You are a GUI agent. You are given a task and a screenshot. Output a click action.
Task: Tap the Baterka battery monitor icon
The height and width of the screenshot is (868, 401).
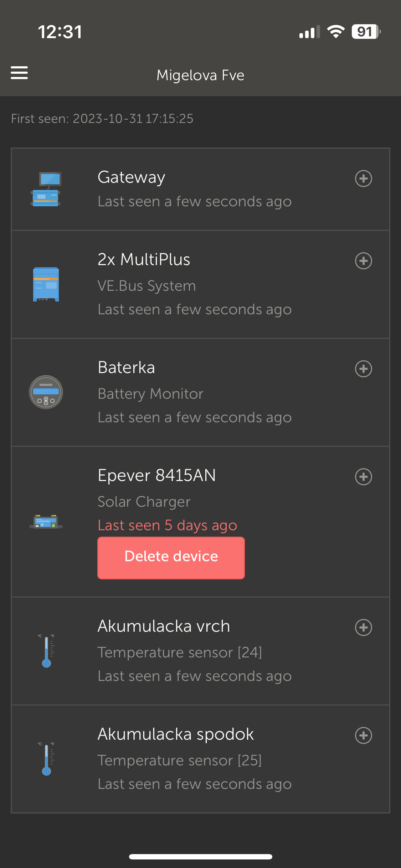[46, 392]
